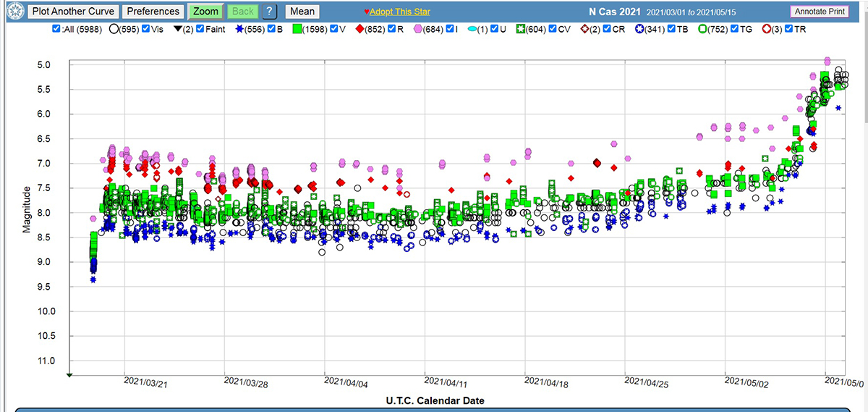Click the 2021/05/02 date tick label
The height and width of the screenshot is (412, 868).
[748, 381]
